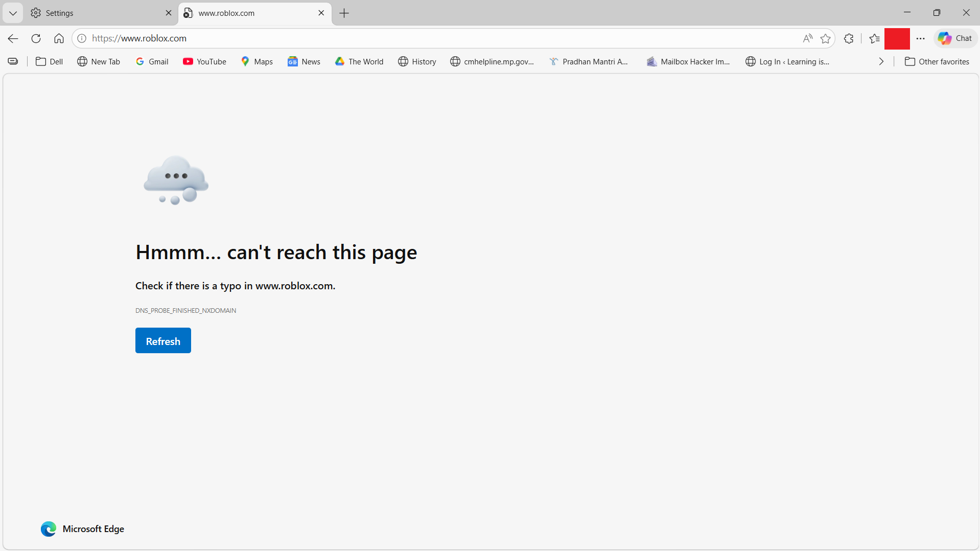Screen dimensions: 980x551
Task: Minimize the Edge window
Action: point(907,12)
